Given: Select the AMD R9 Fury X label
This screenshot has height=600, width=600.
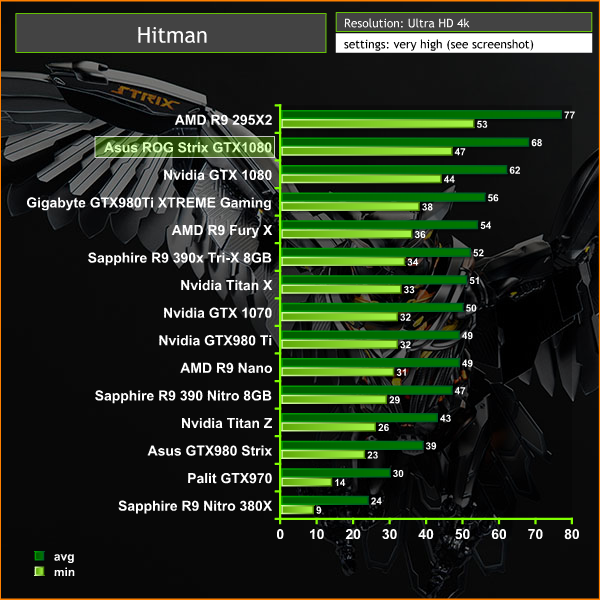Looking at the screenshot, I should 222,230.
